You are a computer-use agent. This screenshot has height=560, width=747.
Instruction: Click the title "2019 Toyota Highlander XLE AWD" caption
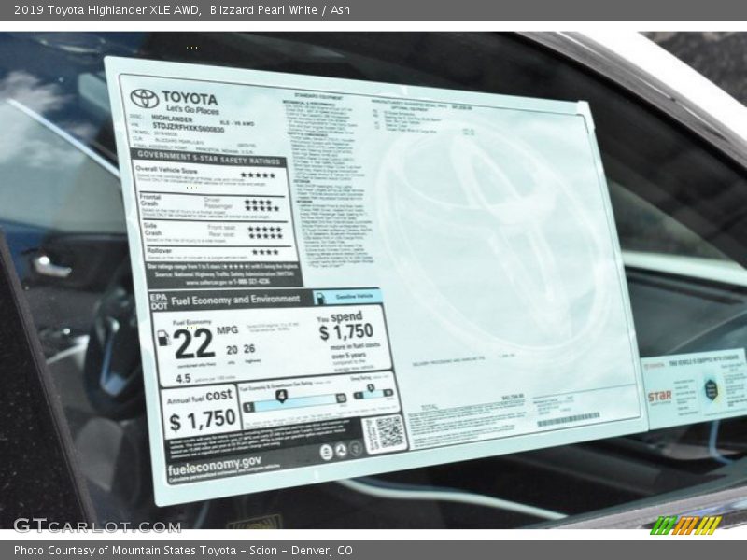(107, 10)
